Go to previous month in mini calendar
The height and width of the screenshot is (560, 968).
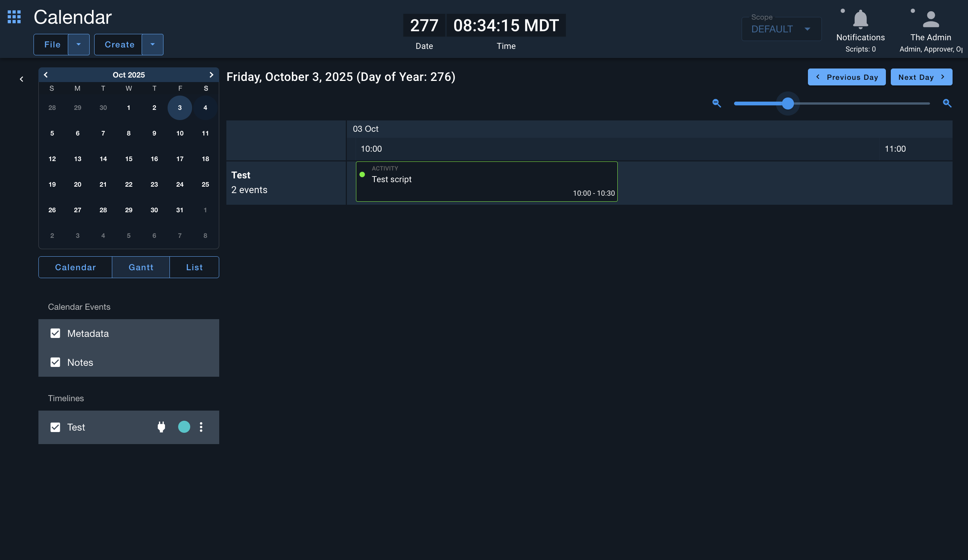point(46,75)
